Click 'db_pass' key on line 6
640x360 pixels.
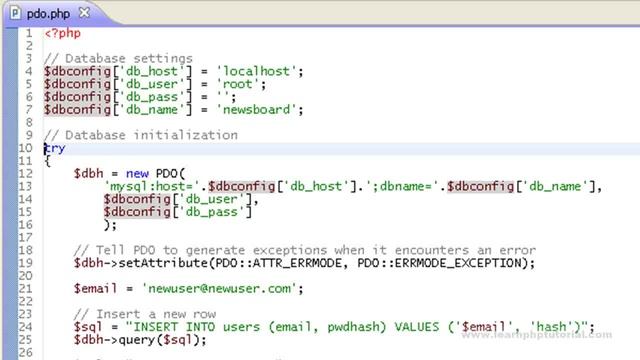(x=152, y=97)
